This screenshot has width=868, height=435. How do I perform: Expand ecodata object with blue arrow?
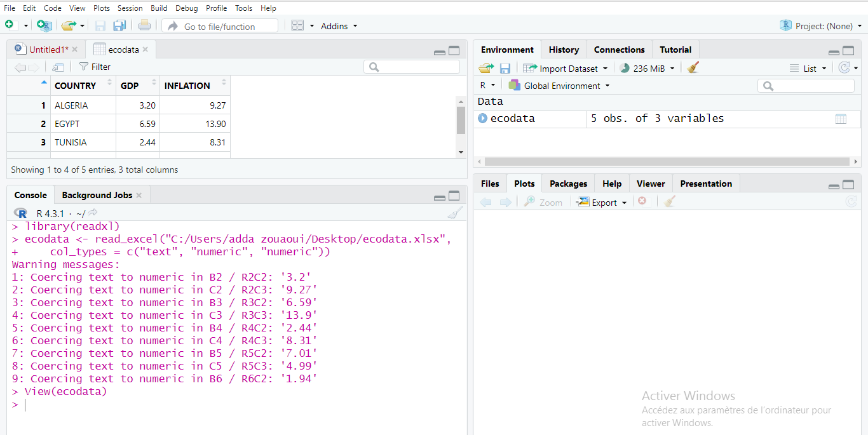click(482, 118)
